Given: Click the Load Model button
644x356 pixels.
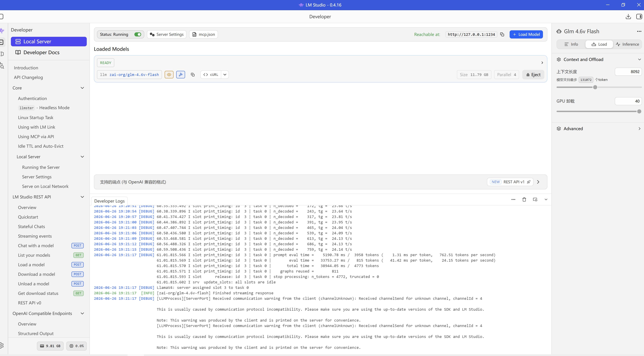Looking at the screenshot, I should coord(526,34).
